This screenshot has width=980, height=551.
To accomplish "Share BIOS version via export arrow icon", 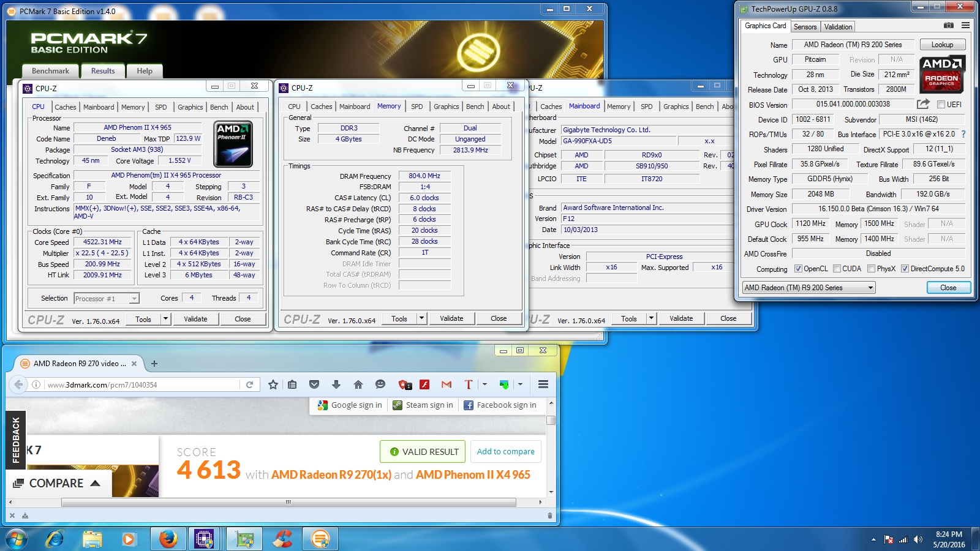I will click(x=923, y=104).
